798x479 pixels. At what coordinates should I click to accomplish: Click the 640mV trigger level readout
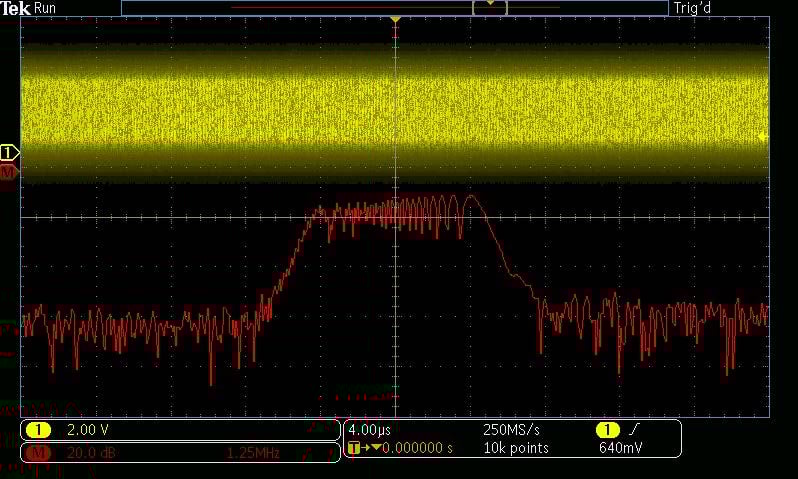620,448
